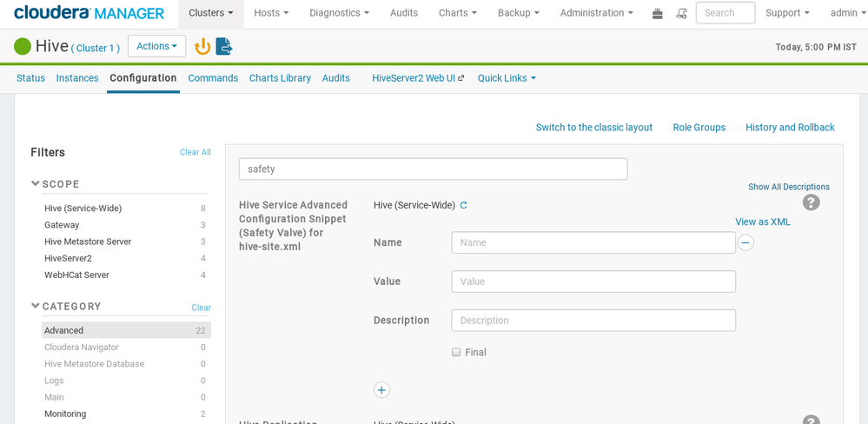Open the Charts Library tab

280,78
